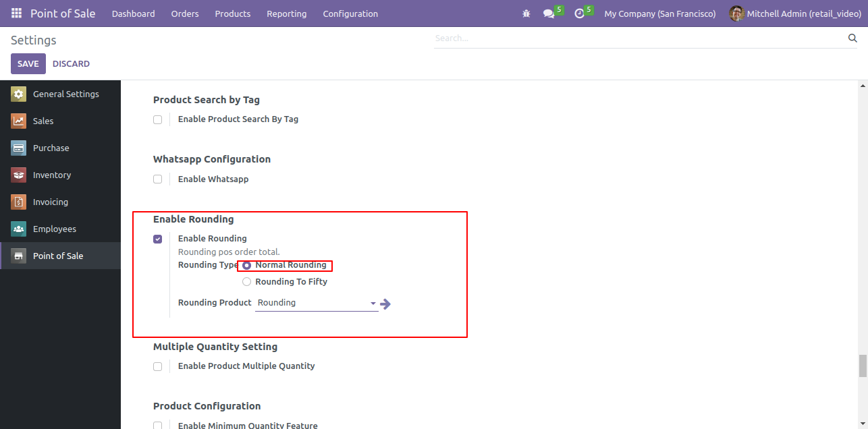This screenshot has height=429, width=868.
Task: Tick Enable Product Multiple Quantity checkbox
Action: tap(157, 366)
